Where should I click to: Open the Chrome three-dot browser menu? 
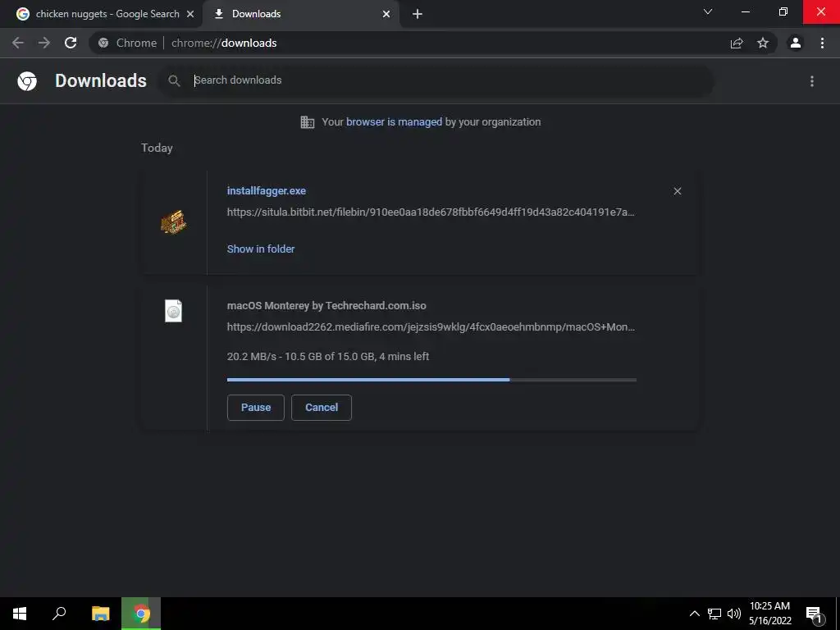[822, 43]
